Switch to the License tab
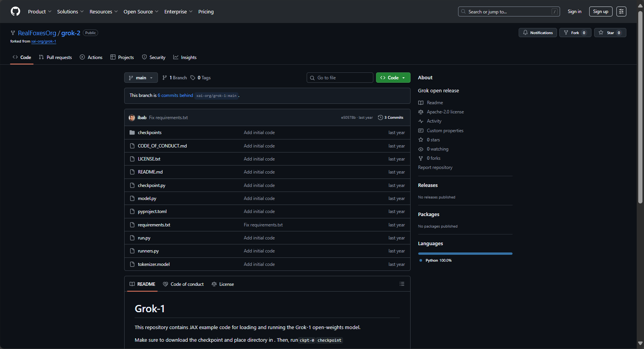 (x=223, y=284)
